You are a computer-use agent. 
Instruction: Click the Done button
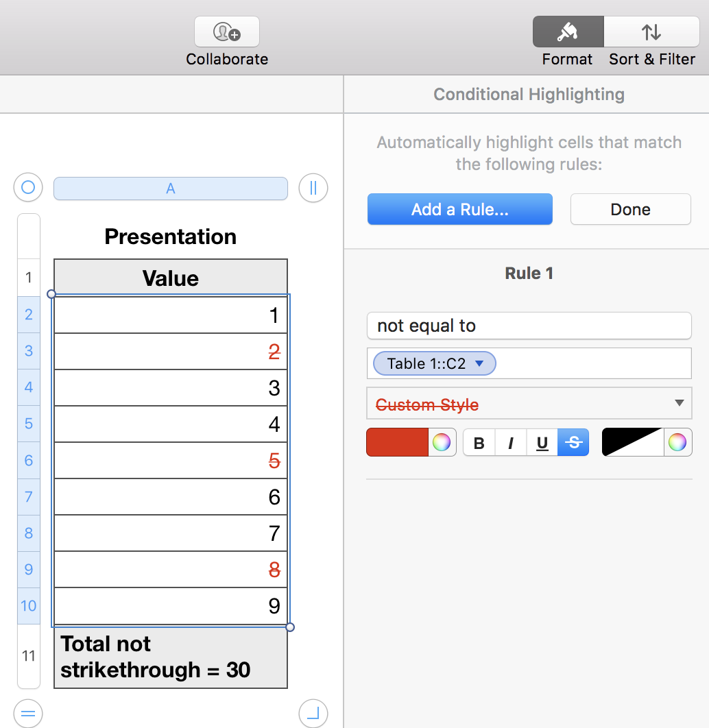[630, 209]
